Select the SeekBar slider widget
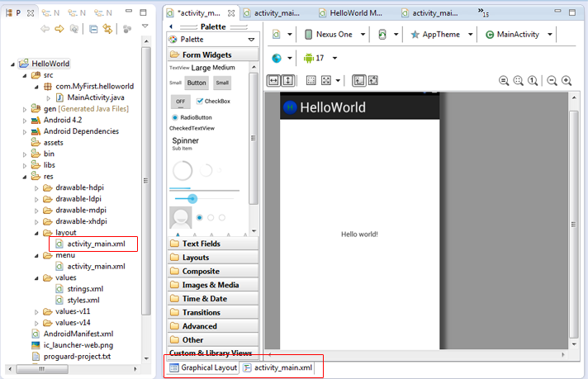588x379 pixels. 204,199
